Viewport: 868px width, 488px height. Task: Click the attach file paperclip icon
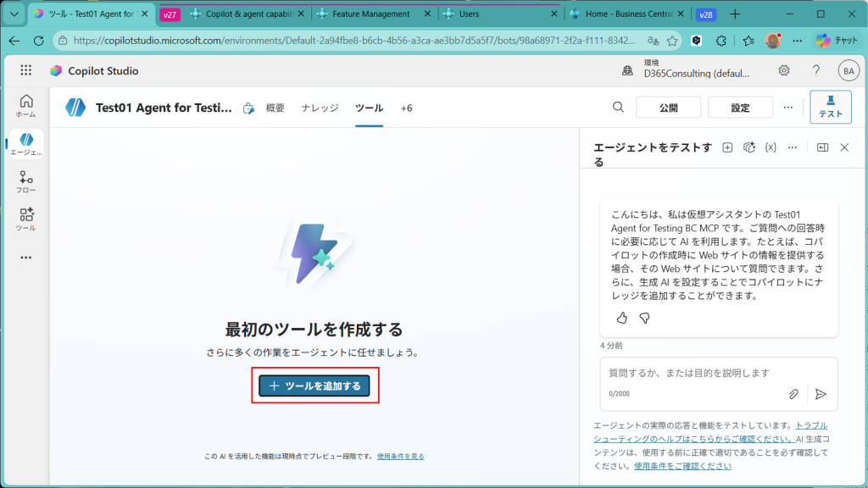point(793,394)
